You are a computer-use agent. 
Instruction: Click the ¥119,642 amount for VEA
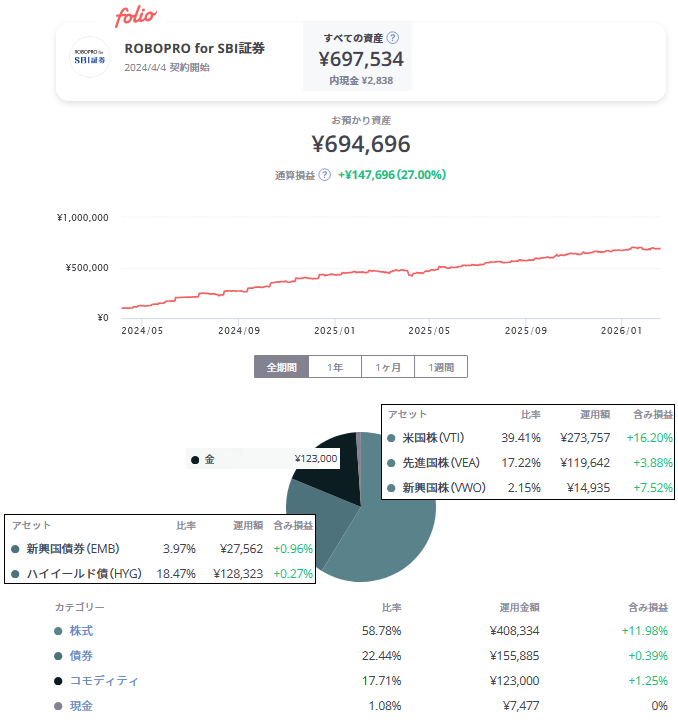pyautogui.click(x=585, y=463)
